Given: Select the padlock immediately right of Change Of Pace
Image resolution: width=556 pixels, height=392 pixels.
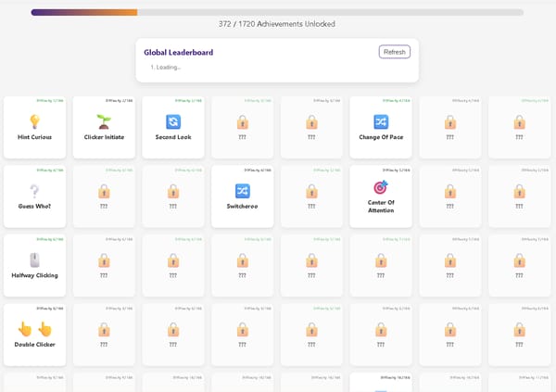Looking at the screenshot, I should coord(450,121).
